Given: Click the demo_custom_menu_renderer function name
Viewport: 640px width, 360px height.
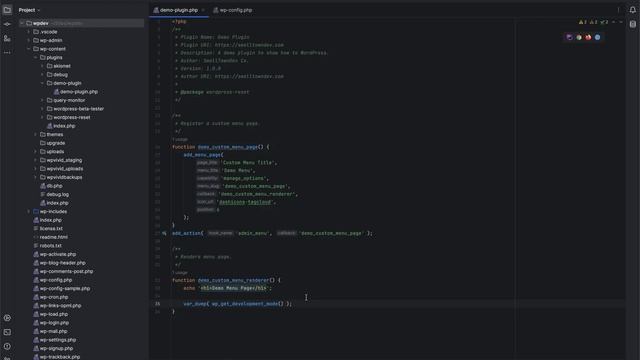Looking at the screenshot, I should pyautogui.click(x=233, y=280).
